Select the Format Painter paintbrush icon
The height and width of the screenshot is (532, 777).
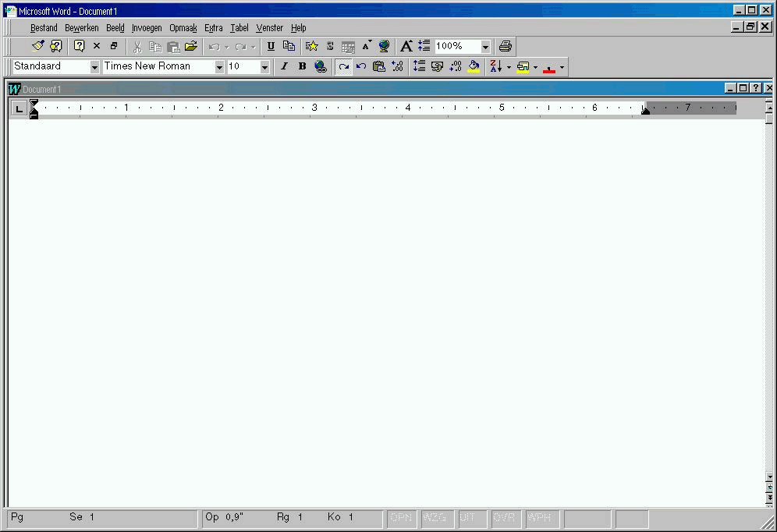(x=38, y=46)
